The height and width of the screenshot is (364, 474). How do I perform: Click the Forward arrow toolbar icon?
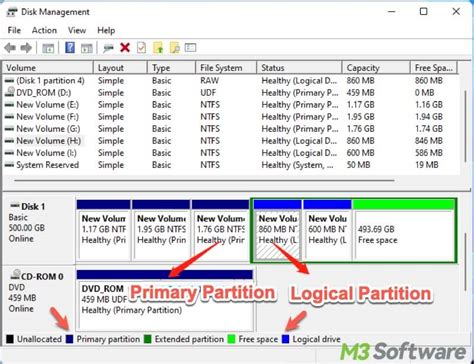(x=26, y=48)
